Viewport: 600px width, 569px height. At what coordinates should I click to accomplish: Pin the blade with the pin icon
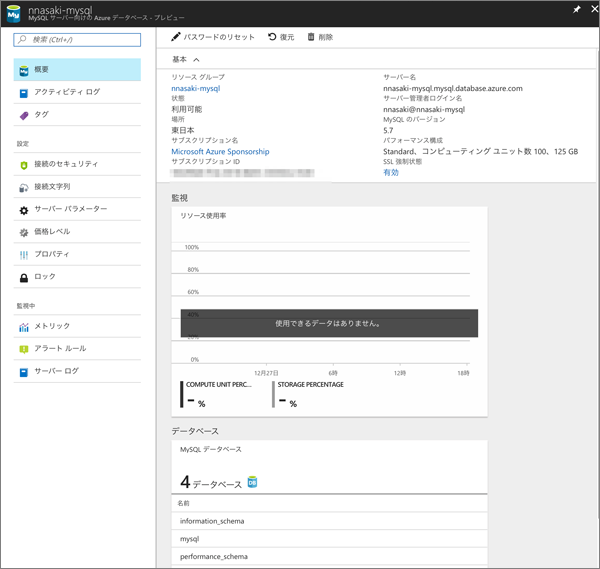click(577, 9)
